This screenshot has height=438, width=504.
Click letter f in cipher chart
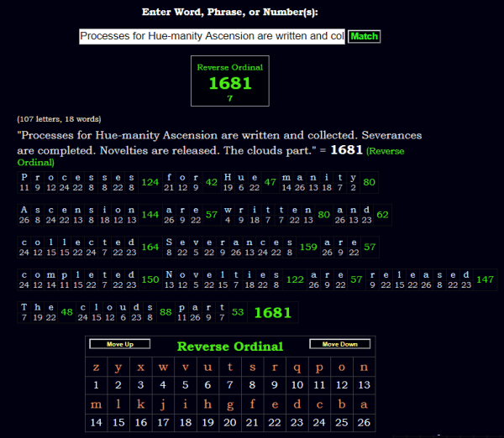tap(252, 404)
